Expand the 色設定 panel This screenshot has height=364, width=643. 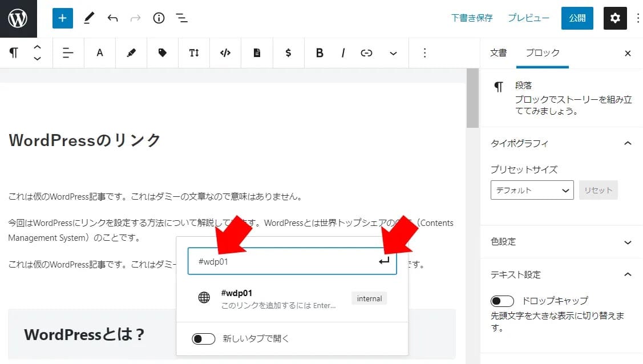point(561,242)
